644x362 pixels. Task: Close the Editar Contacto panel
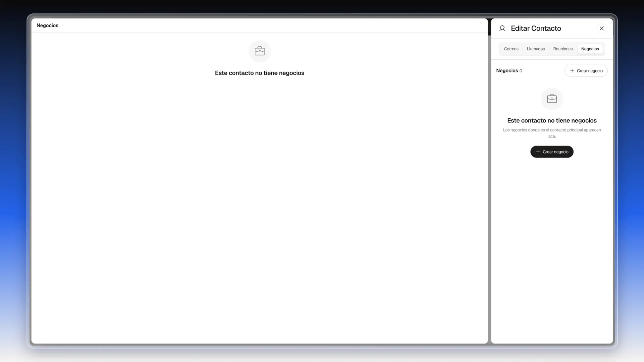coord(601,28)
